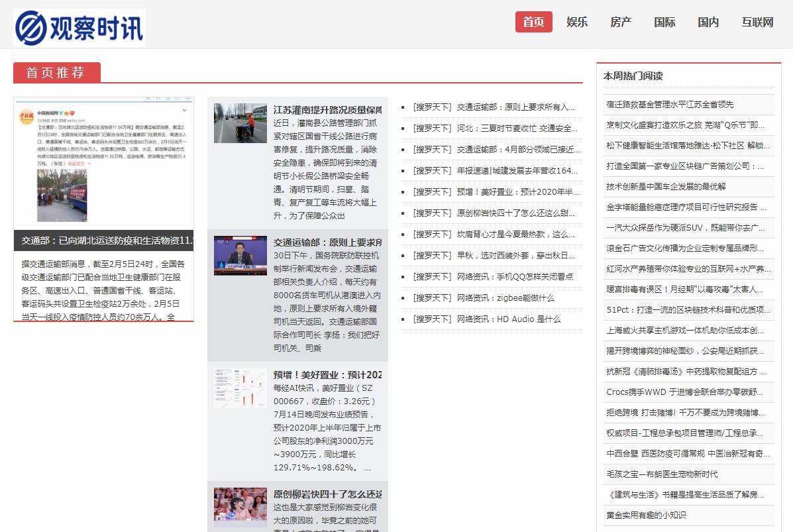Open the 房产 menu item
Image resolution: width=793 pixels, height=532 pixels.
(x=621, y=22)
